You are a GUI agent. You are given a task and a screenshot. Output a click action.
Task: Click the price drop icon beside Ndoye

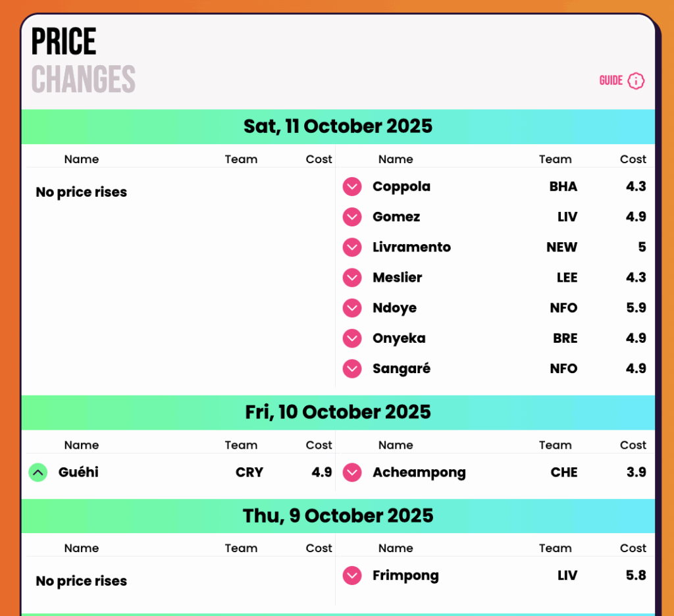tap(352, 308)
